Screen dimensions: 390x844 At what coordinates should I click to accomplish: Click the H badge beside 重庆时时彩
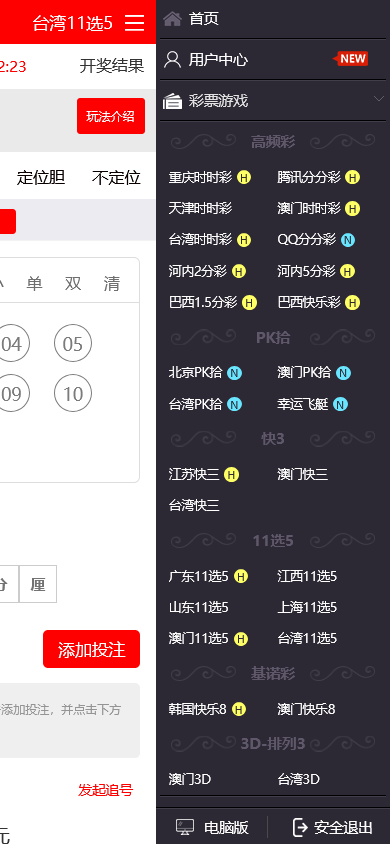pos(244,177)
